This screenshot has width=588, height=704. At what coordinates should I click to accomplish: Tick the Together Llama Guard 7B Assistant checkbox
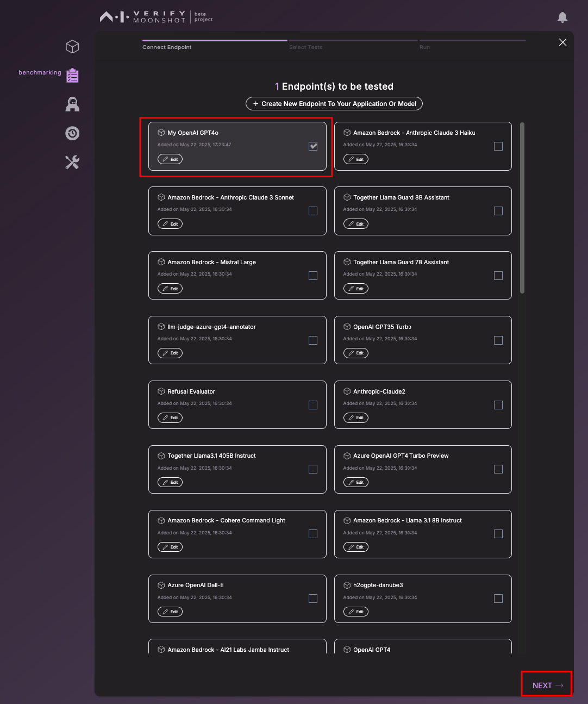coord(498,276)
